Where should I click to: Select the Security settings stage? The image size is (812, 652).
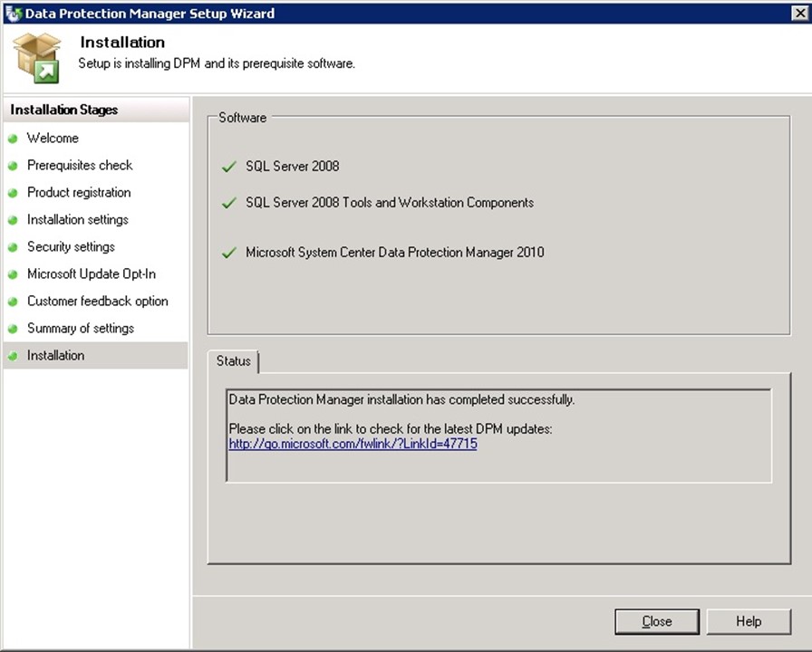(71, 247)
